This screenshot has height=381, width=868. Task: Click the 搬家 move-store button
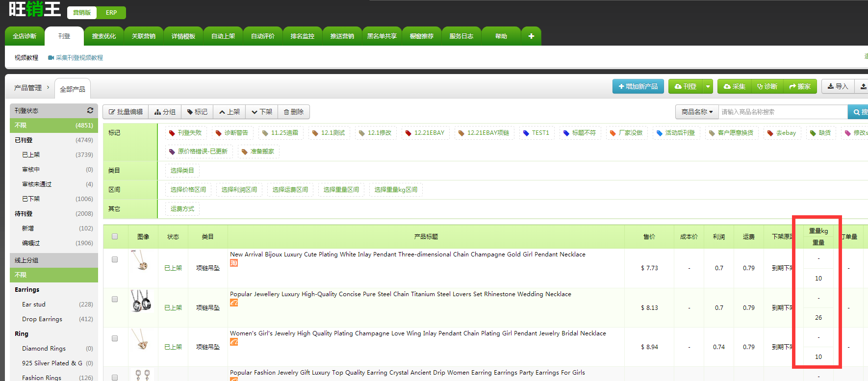(800, 86)
